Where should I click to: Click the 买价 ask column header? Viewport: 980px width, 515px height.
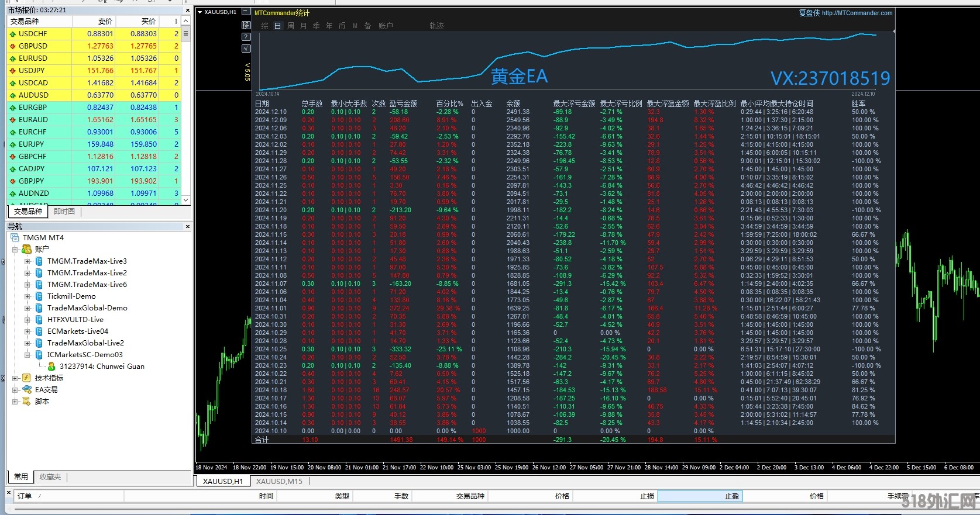coord(137,22)
